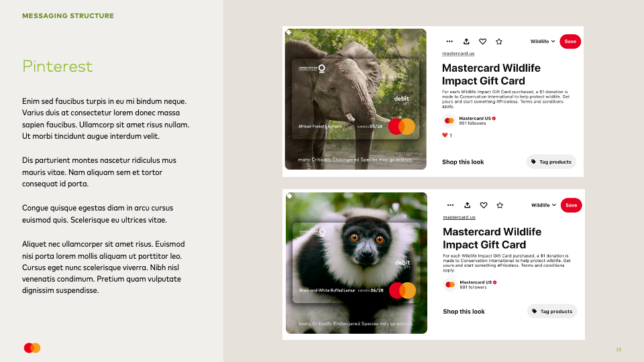The height and width of the screenshot is (362, 644).
Task: Click Mastercard US name on elephant pin
Action: (x=475, y=118)
